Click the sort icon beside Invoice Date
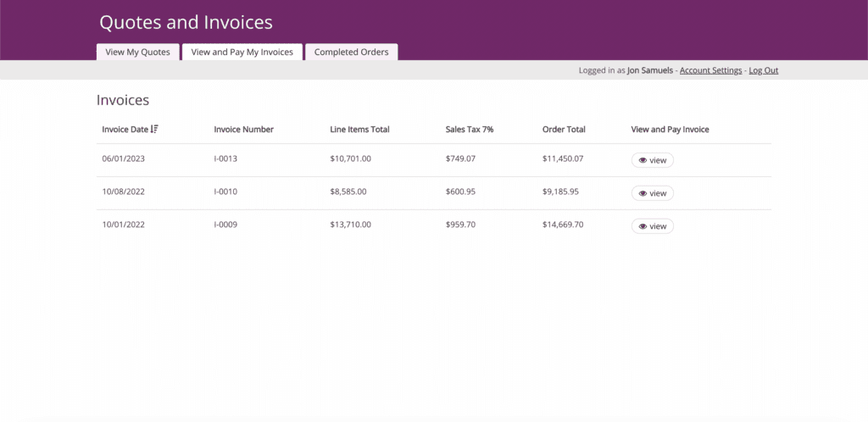Viewport: 868px width, 422px height. pyautogui.click(x=154, y=130)
